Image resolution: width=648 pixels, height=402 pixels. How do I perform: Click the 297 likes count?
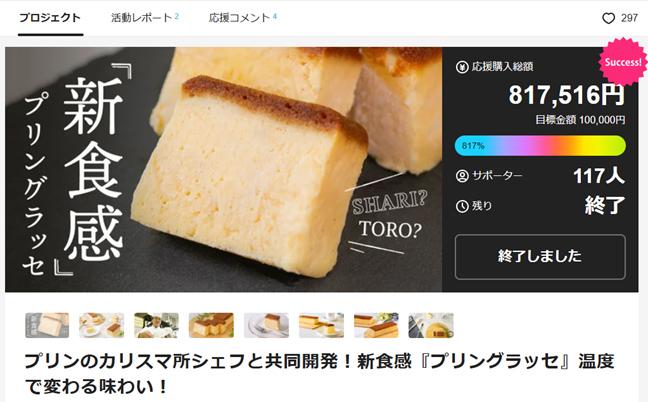tap(629, 18)
